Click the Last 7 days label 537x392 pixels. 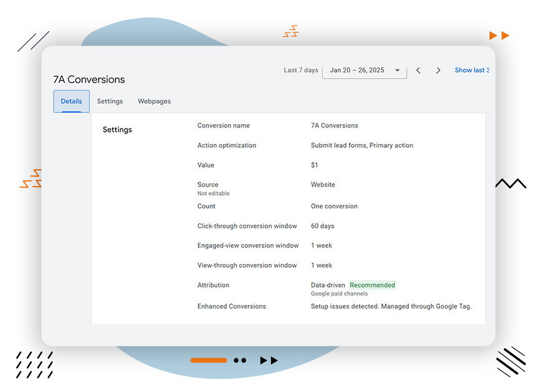point(301,71)
